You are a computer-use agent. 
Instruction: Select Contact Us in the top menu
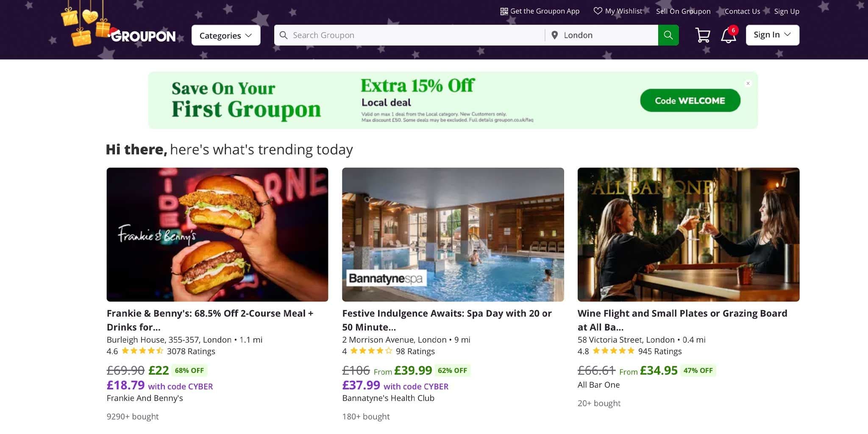click(742, 11)
